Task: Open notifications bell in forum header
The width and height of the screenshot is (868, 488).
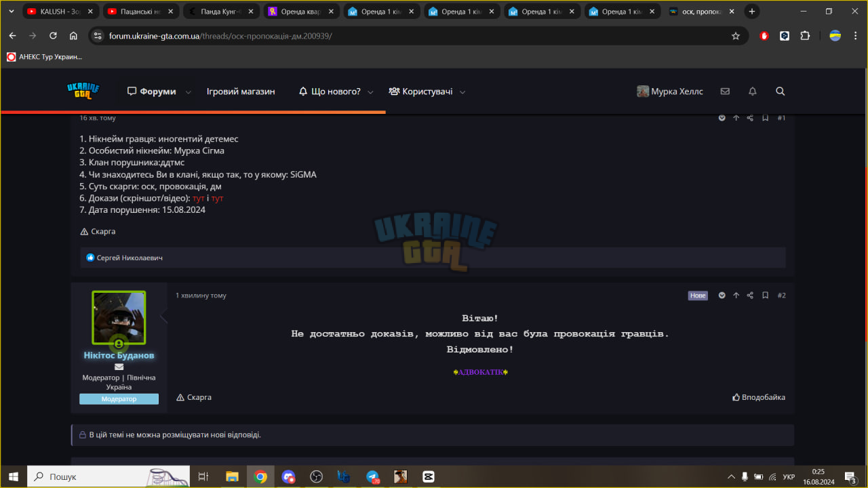Action: 752,91
